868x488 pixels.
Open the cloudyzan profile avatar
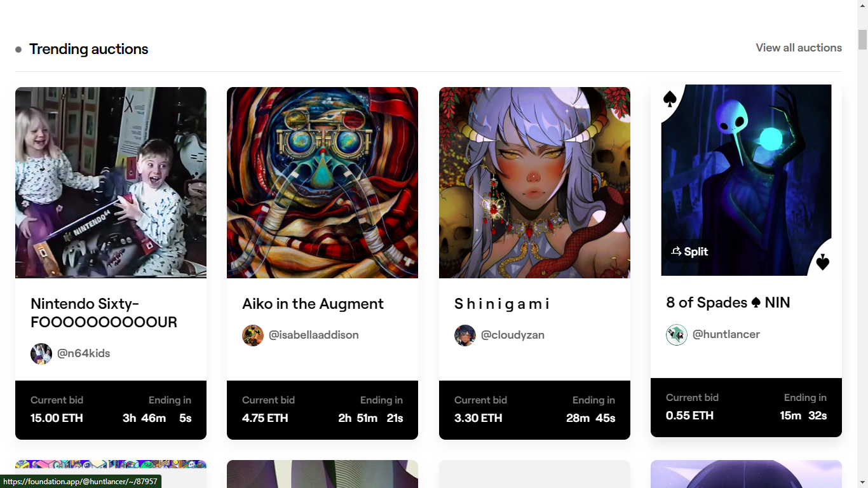pyautogui.click(x=465, y=335)
